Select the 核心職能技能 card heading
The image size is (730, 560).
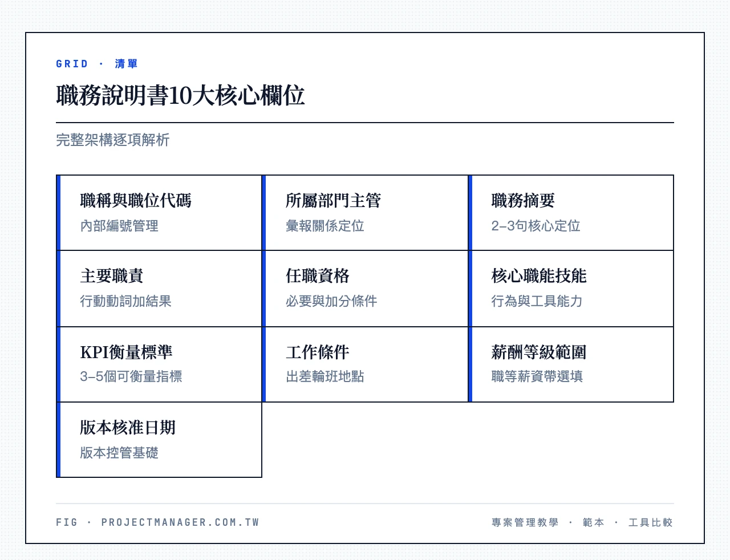pos(539,276)
